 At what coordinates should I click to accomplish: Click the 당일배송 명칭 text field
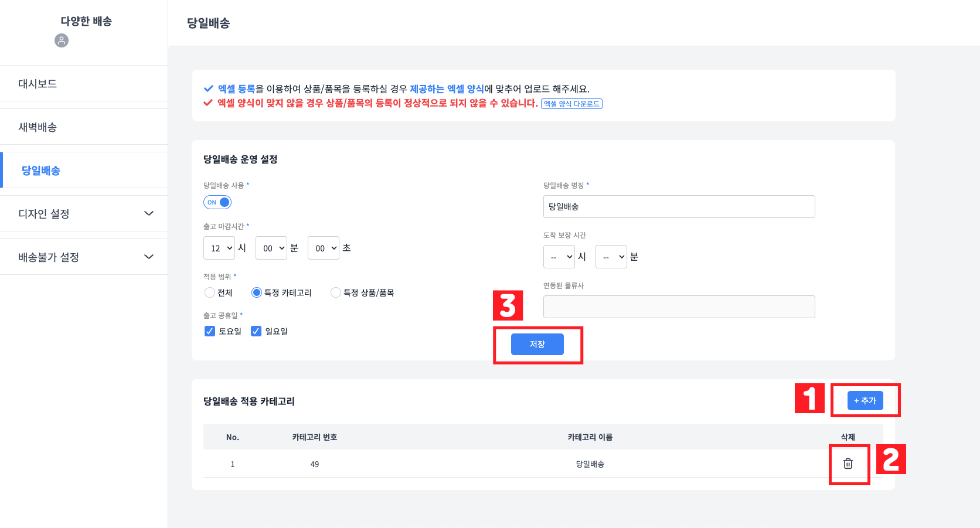pyautogui.click(x=679, y=206)
